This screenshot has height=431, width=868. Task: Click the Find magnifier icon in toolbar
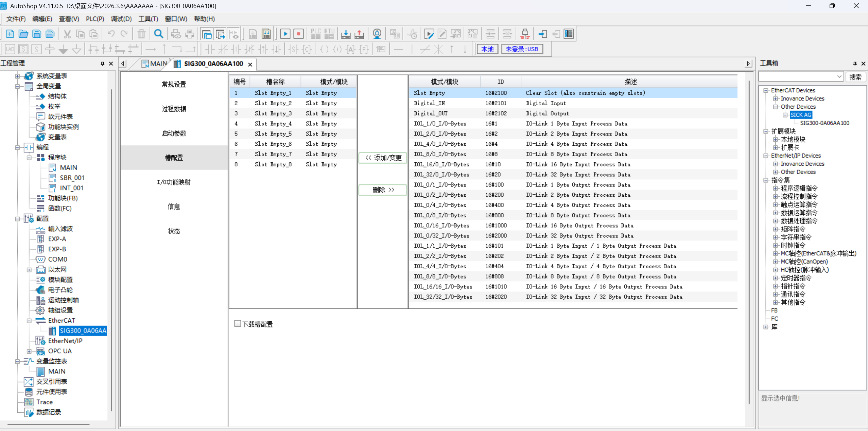158,34
